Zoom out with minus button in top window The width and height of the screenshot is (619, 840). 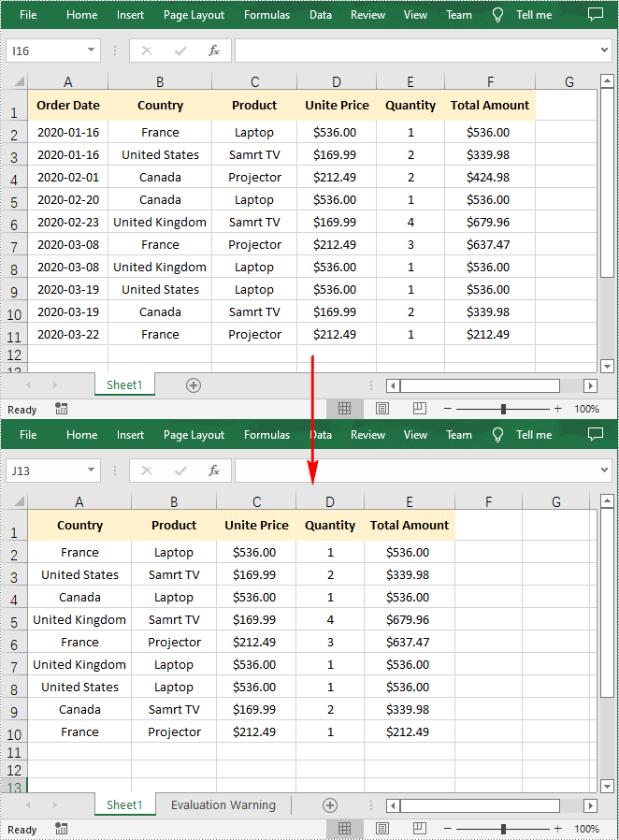[x=448, y=409]
